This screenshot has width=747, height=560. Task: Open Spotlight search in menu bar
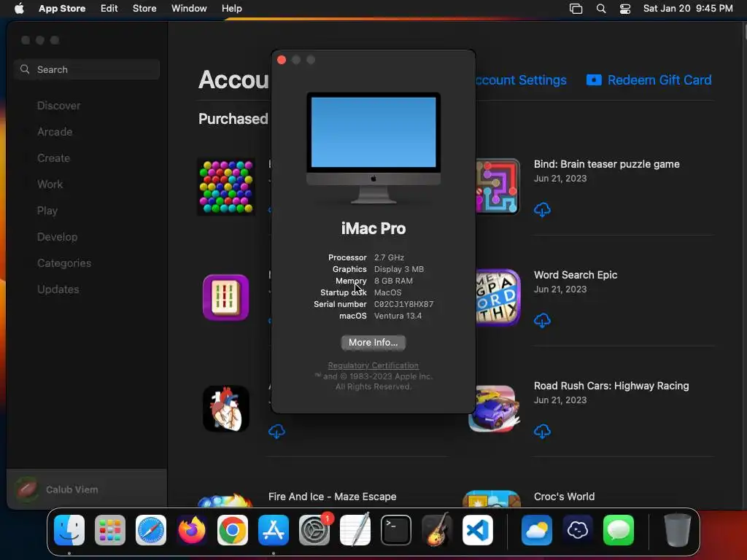[601, 9]
